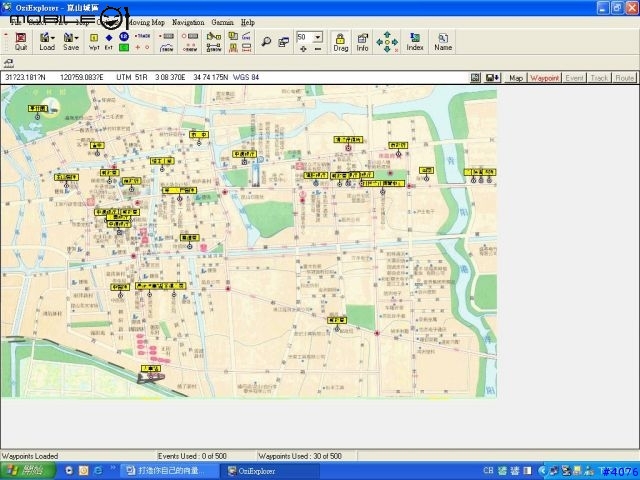Screen dimensions: 640x480
Task: Select the Wpt waypoint tool
Action: tap(94, 42)
